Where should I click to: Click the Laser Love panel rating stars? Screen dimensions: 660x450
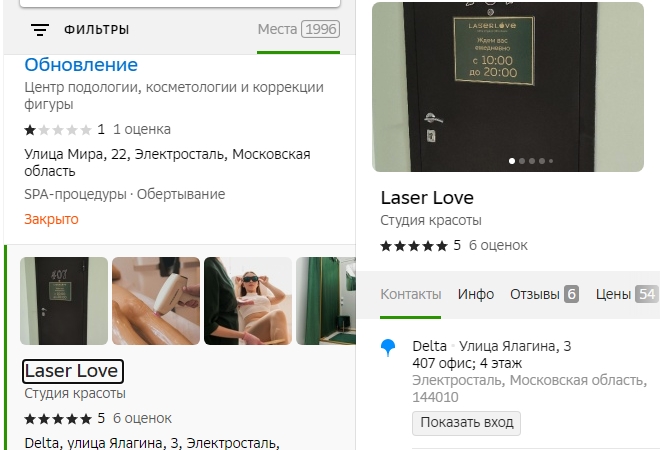[414, 246]
